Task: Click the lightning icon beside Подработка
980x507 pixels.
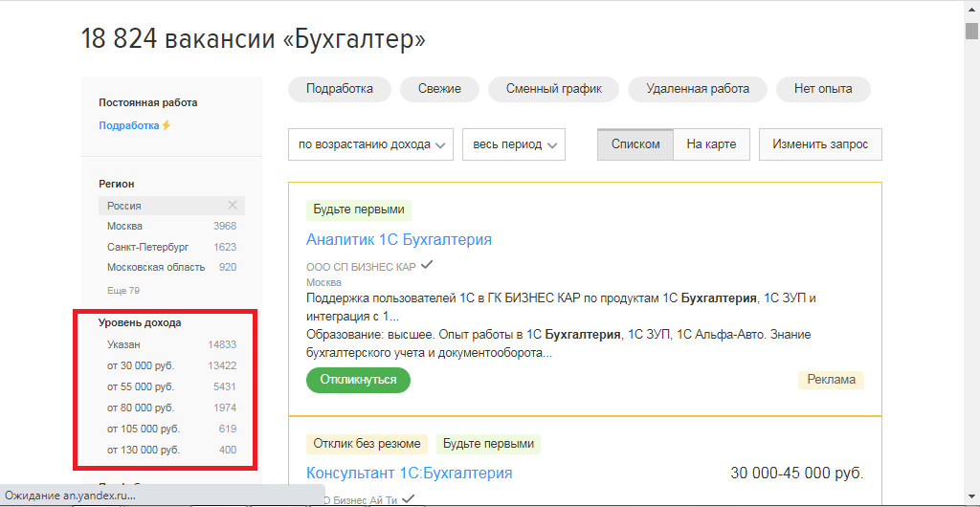Action: (166, 125)
